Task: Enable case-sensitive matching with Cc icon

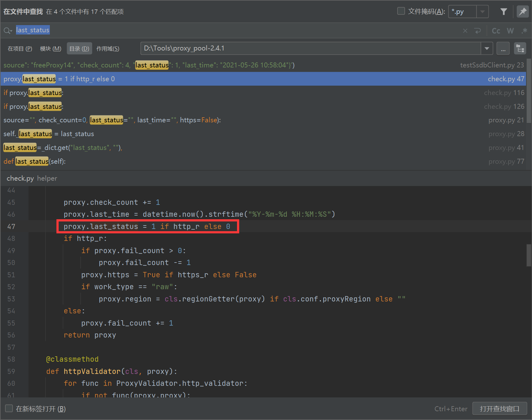Action: pyautogui.click(x=496, y=30)
